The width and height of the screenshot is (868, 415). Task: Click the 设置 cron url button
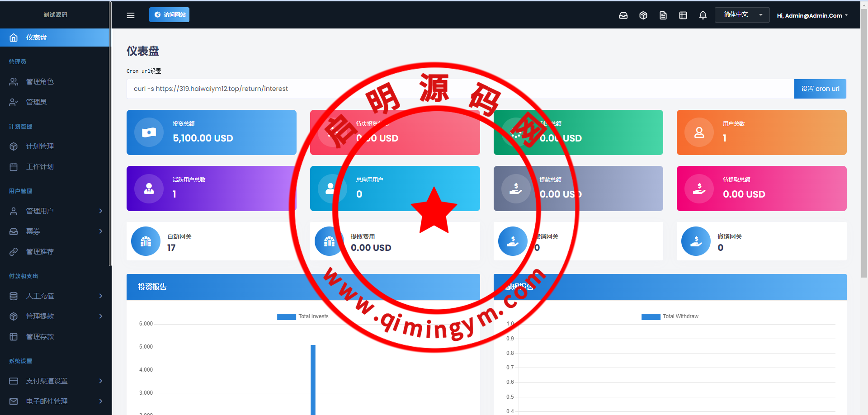pyautogui.click(x=820, y=89)
